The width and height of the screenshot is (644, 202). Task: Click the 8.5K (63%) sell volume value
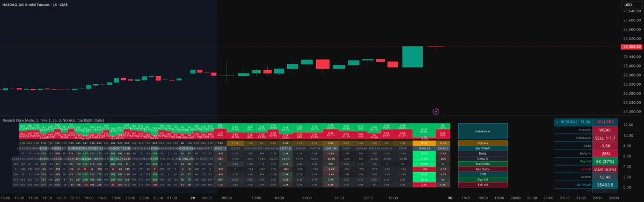click(605, 169)
